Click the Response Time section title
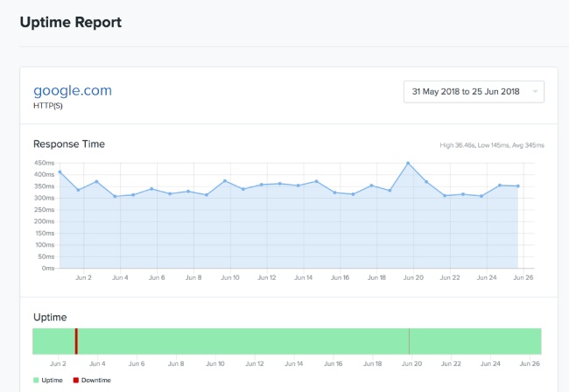 69,144
